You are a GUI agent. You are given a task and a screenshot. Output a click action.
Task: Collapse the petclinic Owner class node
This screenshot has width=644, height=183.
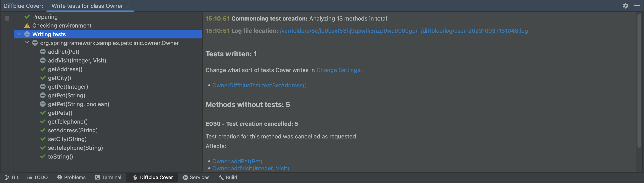[27, 43]
